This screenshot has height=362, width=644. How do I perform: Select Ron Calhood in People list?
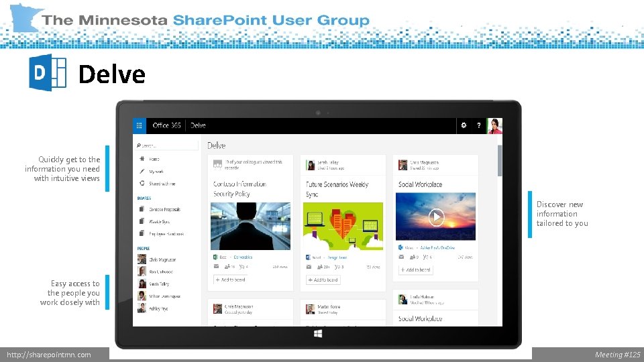click(x=160, y=271)
